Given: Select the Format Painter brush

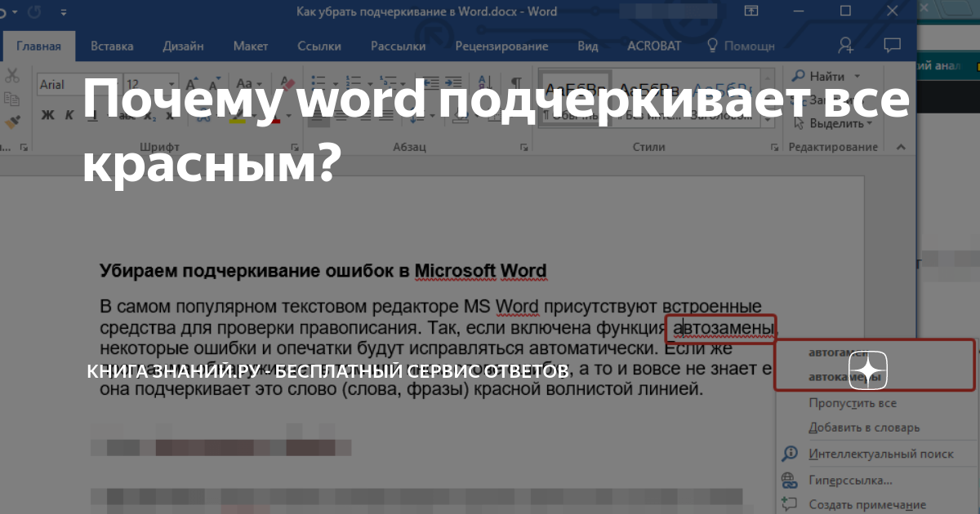Looking at the screenshot, I should click(x=11, y=122).
